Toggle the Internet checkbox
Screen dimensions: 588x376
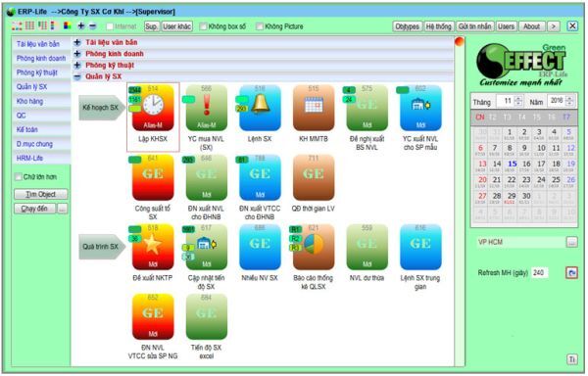(x=110, y=26)
